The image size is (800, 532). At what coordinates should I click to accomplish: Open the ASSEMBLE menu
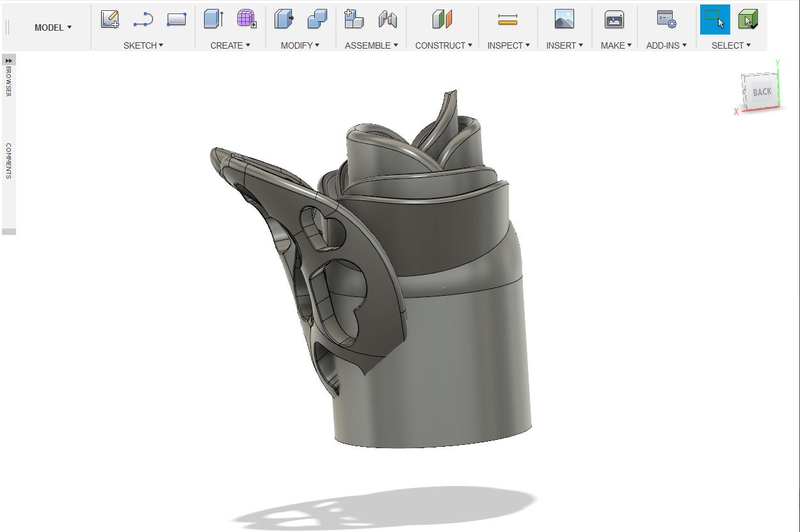click(x=371, y=45)
